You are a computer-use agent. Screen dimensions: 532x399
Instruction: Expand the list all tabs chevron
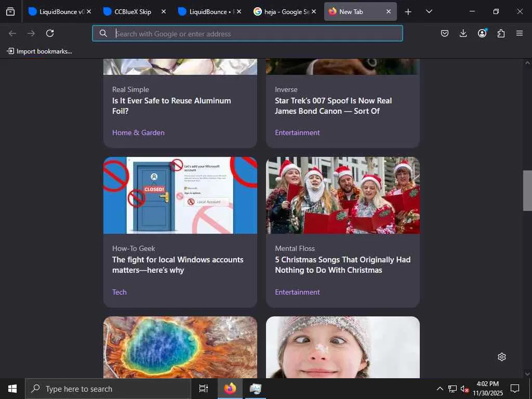pos(429,11)
